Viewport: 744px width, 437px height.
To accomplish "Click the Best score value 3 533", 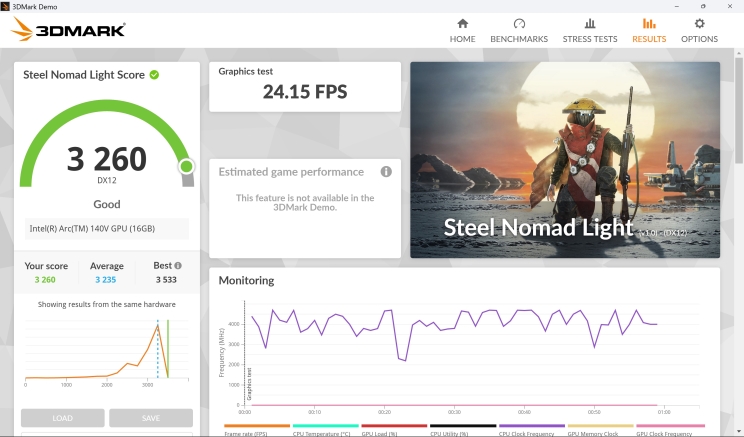I will 165,281.
